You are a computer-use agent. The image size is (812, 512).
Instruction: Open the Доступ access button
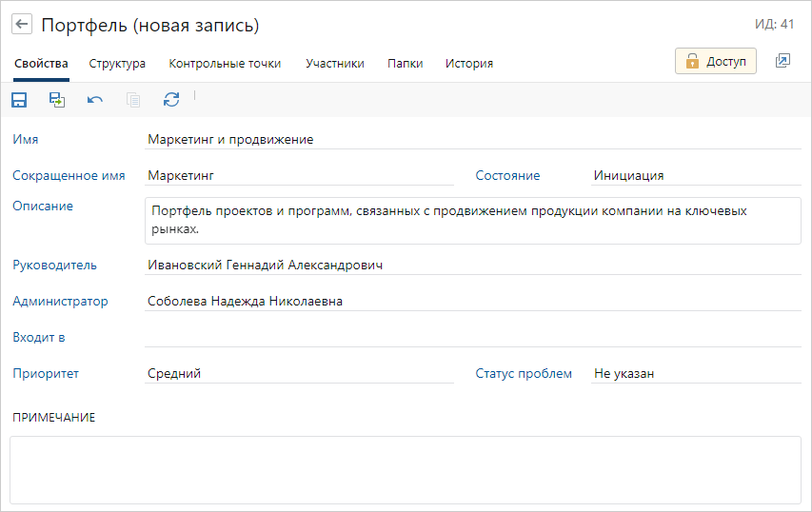(715, 61)
